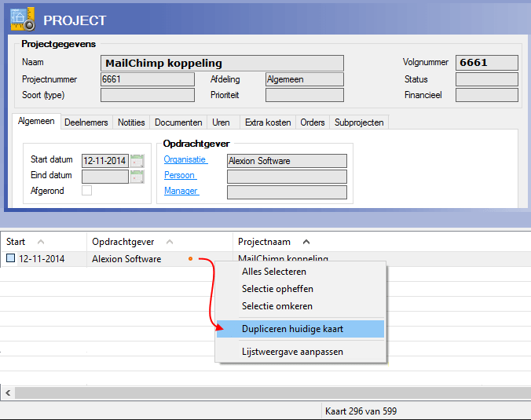Open the Documenten tab
The image size is (531, 420).
pyautogui.click(x=178, y=122)
